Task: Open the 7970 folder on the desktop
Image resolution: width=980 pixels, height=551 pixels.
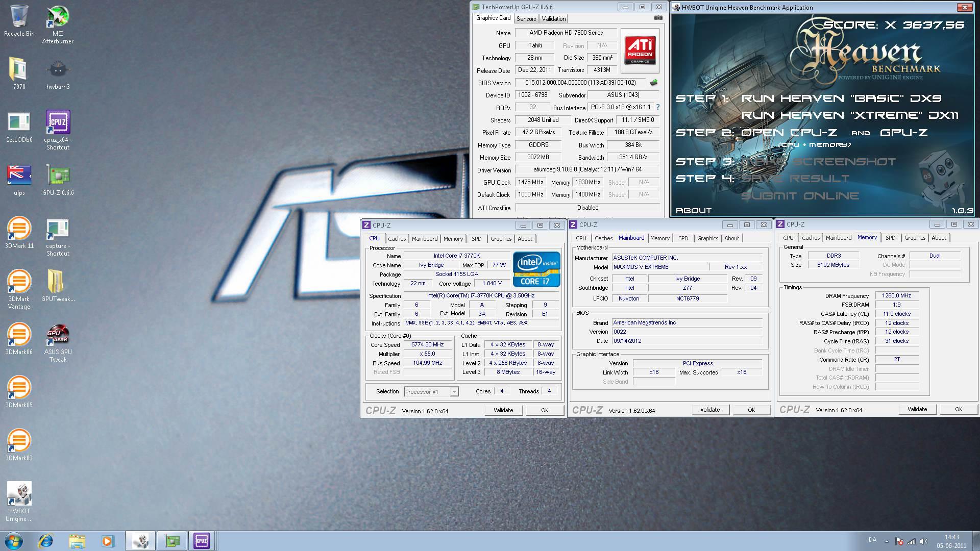Action: tap(19, 74)
